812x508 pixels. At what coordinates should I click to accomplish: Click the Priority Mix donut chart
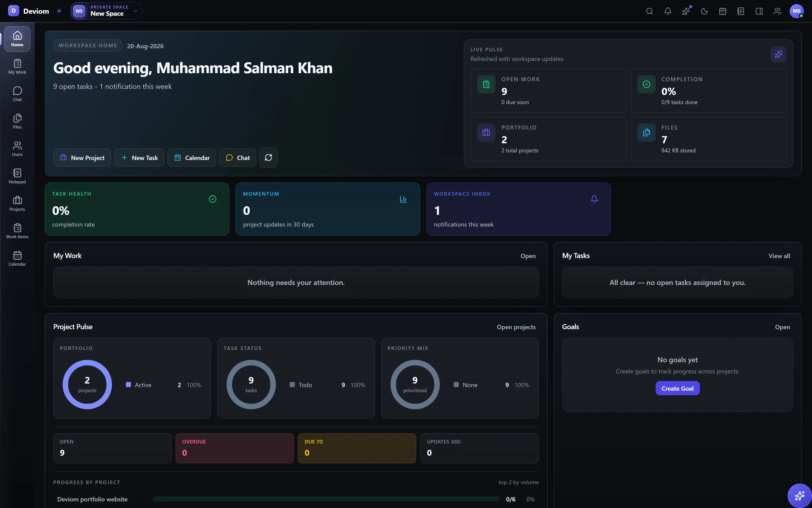[x=415, y=385]
